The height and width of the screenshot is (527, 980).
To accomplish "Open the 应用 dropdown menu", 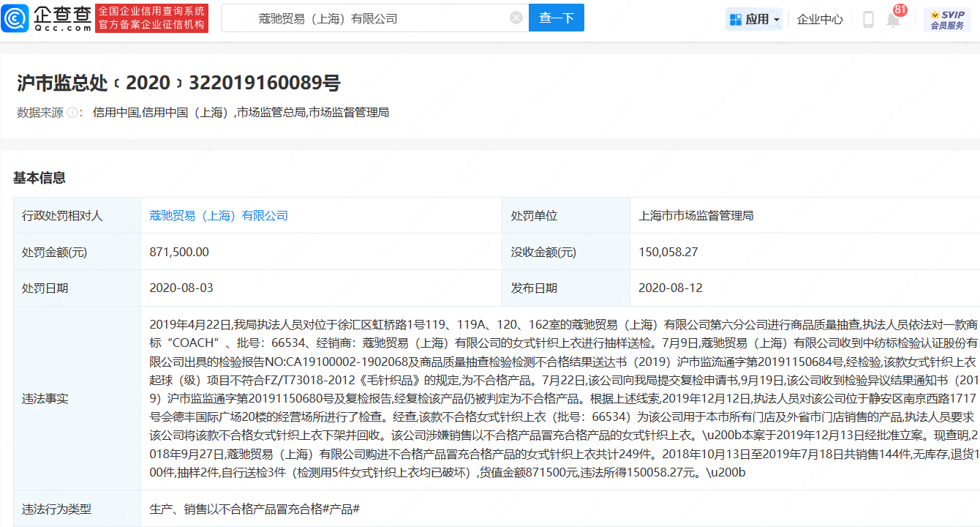I will tap(754, 19).
